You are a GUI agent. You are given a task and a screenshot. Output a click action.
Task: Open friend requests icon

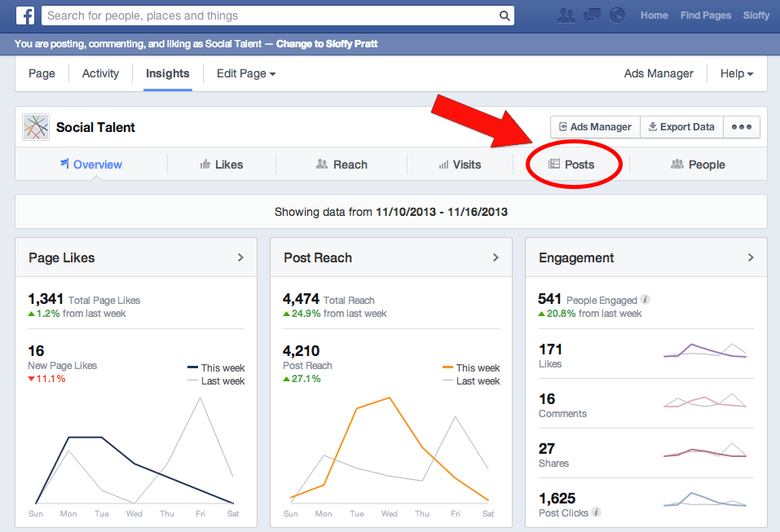(x=566, y=15)
